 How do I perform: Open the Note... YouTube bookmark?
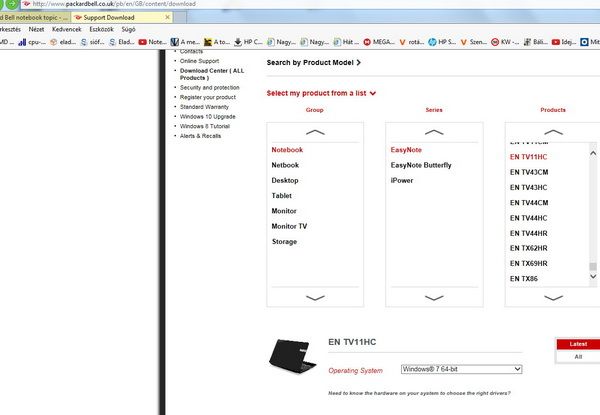[x=152, y=42]
